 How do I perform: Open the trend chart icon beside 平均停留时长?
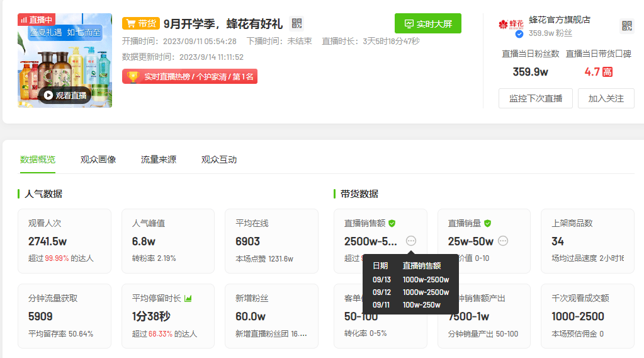point(188,298)
